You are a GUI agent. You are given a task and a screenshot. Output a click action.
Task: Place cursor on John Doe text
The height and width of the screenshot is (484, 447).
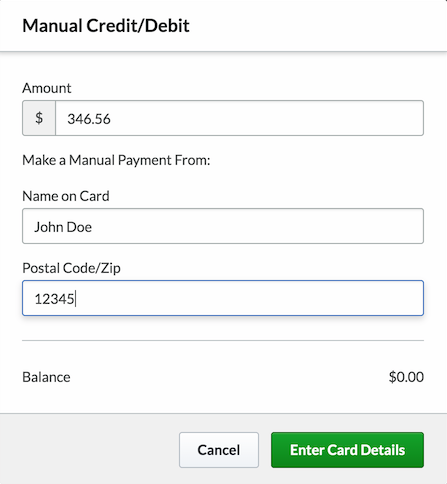click(63, 227)
